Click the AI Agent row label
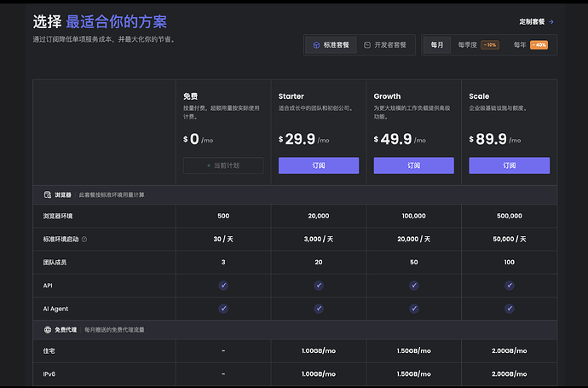 point(55,309)
